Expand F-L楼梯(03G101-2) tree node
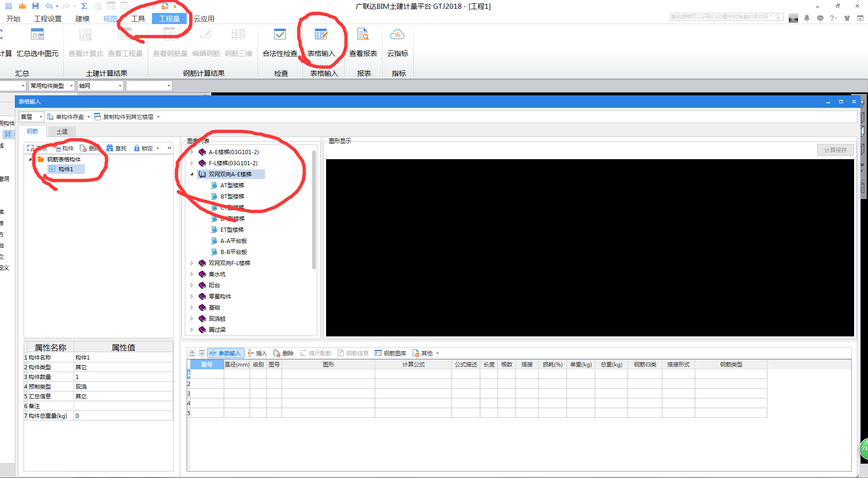The image size is (868, 478). coord(192,163)
